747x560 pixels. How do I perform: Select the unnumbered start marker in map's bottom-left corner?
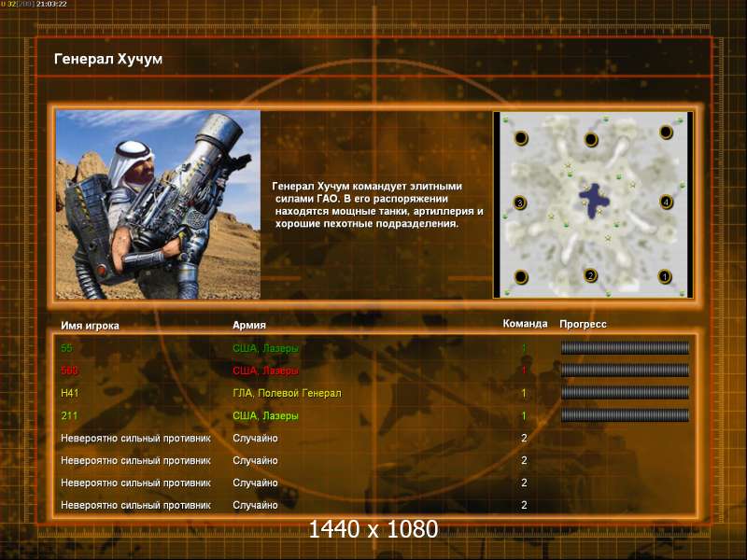tap(521, 276)
